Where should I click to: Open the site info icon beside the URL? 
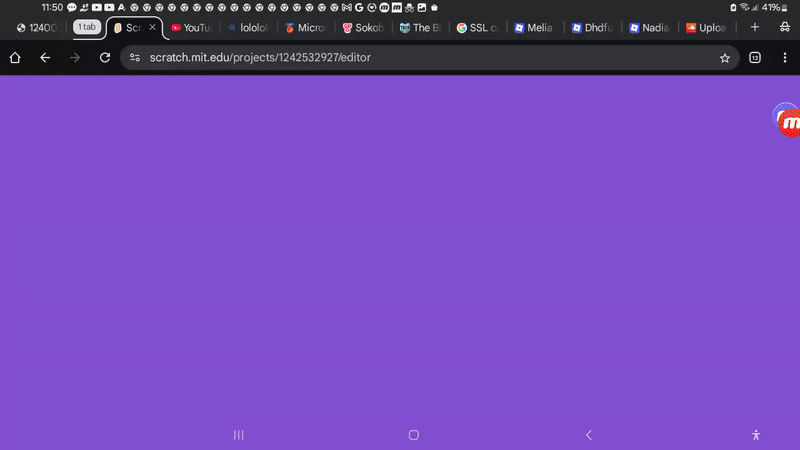tap(135, 58)
